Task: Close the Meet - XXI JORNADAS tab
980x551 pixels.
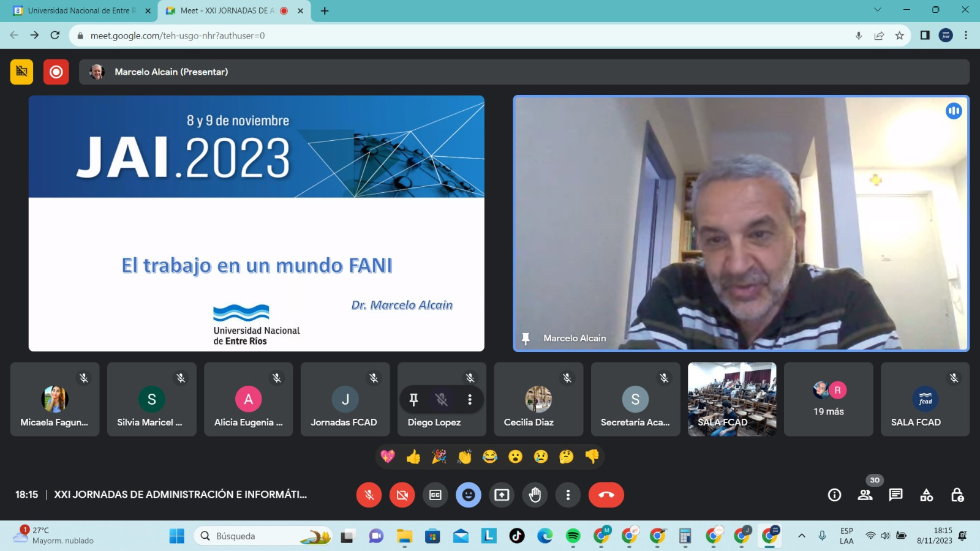Action: click(301, 10)
